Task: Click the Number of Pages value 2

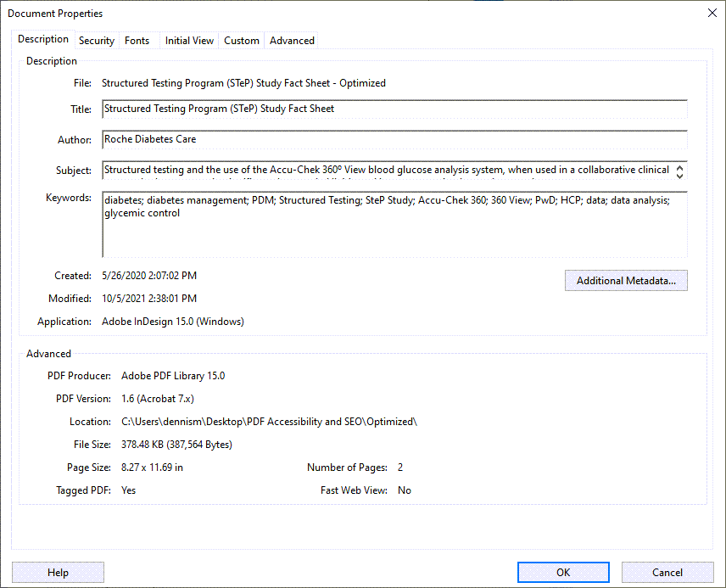Action: (x=400, y=468)
